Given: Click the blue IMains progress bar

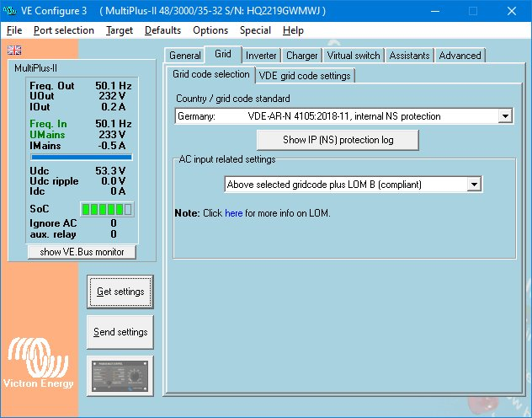Looking at the screenshot, I should coord(82,157).
